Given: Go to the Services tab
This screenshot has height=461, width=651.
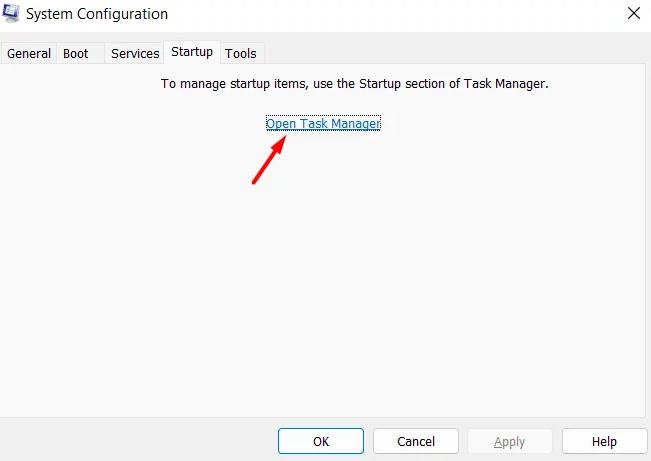Looking at the screenshot, I should pos(135,54).
